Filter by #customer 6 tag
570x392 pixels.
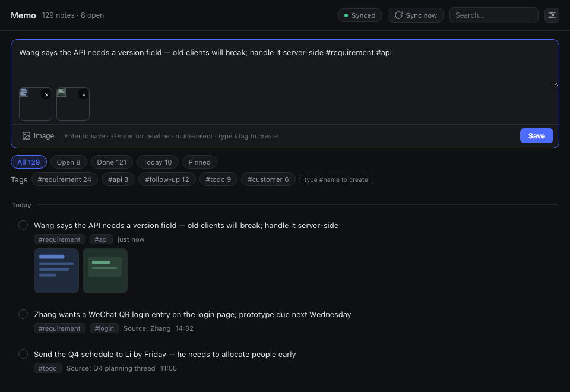coord(268,179)
